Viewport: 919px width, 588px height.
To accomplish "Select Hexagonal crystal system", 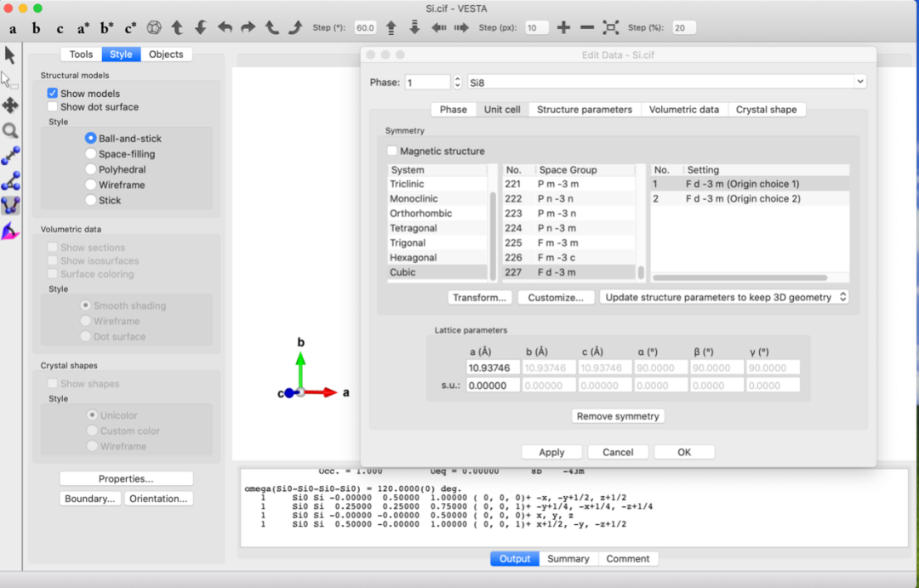I will click(x=437, y=257).
